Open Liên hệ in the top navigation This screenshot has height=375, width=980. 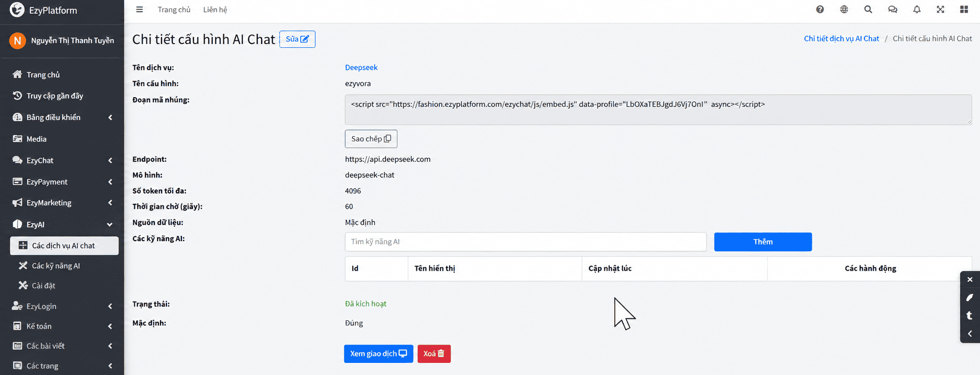click(x=215, y=10)
